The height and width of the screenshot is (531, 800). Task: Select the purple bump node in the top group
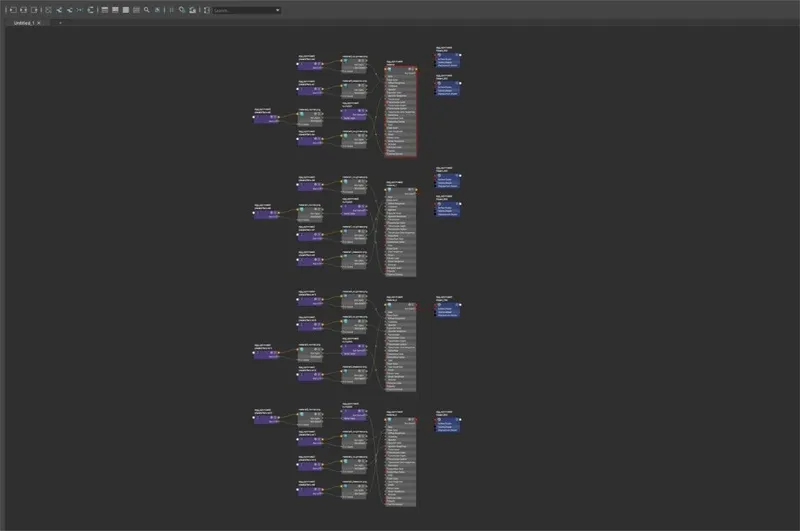coord(354,114)
